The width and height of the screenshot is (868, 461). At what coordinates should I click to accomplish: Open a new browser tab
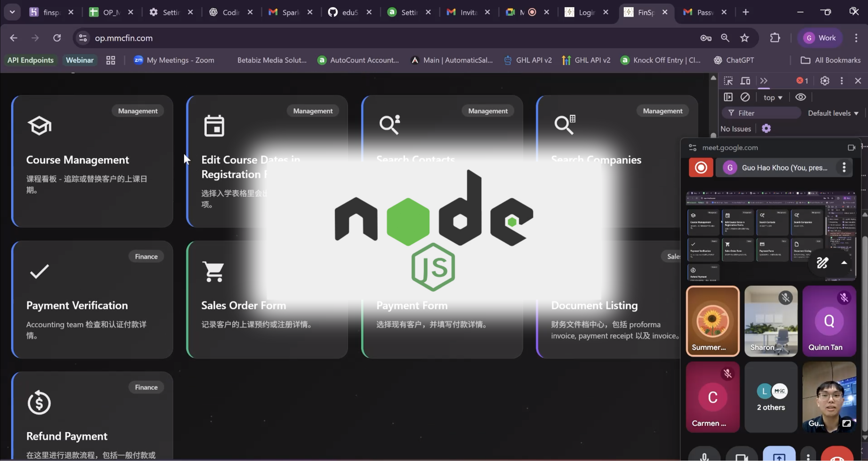click(746, 13)
